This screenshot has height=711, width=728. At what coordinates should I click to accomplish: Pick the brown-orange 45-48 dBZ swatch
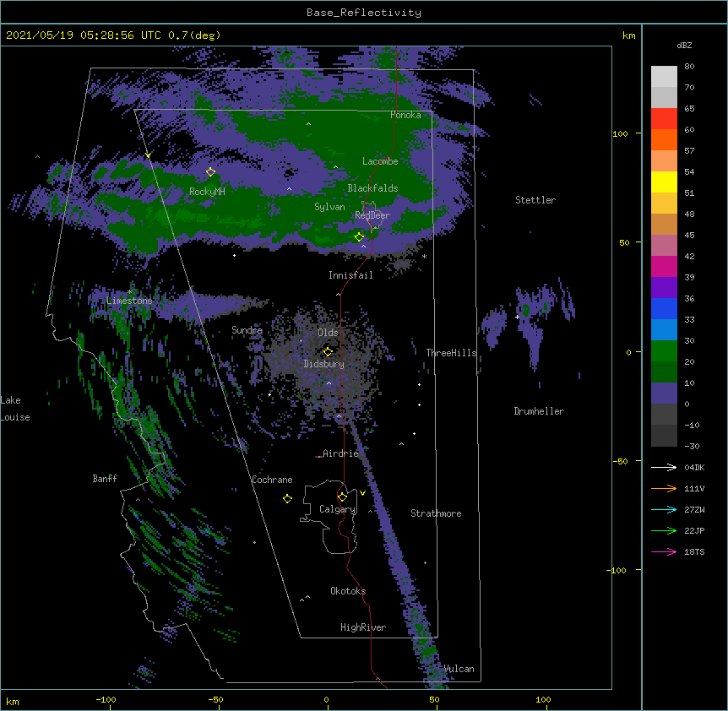(664, 224)
